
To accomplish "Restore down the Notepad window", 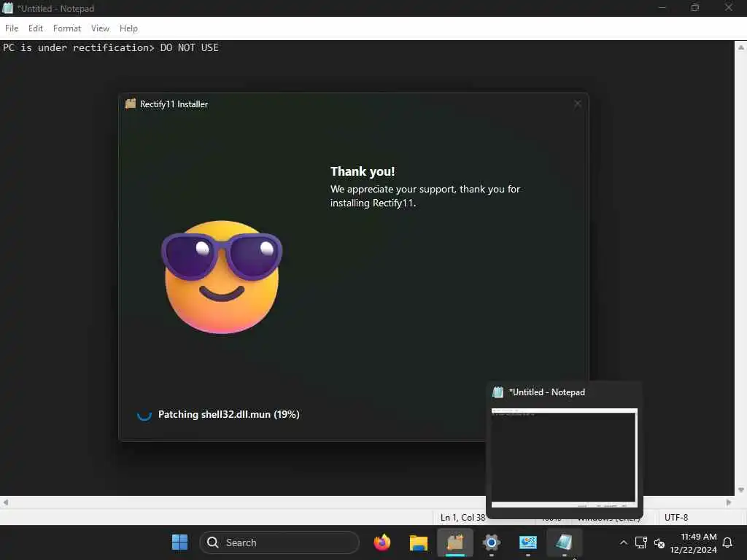I will tap(695, 7).
